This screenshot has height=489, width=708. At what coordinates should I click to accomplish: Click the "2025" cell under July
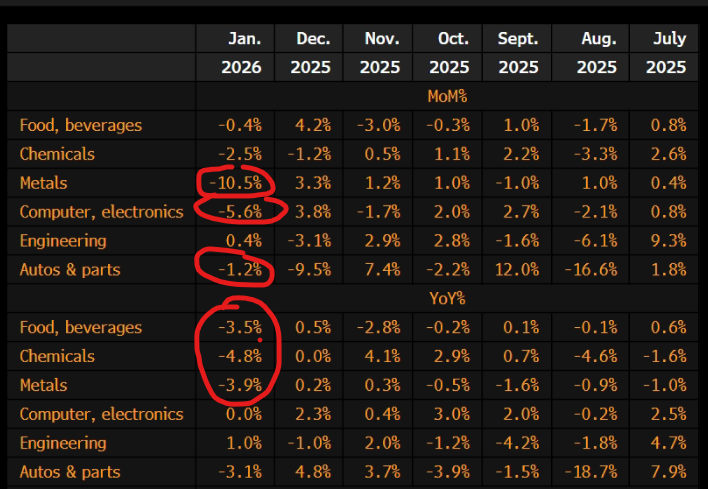pyautogui.click(x=666, y=67)
